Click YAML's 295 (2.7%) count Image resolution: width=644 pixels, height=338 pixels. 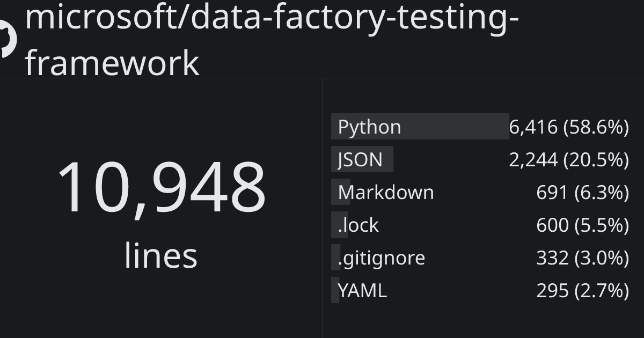[582, 290]
